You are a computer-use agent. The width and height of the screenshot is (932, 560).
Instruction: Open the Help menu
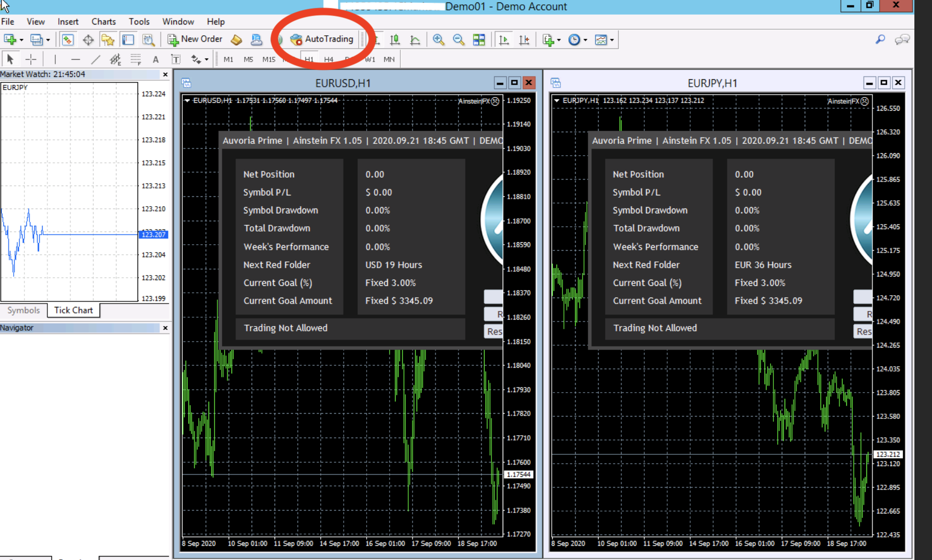coord(215,22)
